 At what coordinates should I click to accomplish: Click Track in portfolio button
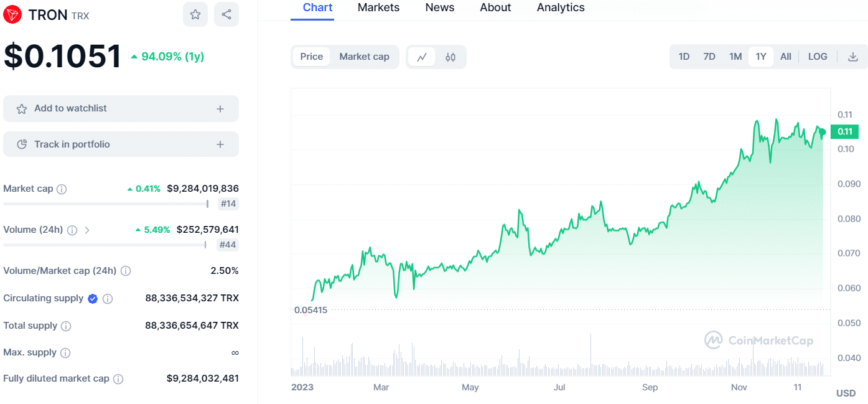coord(121,144)
